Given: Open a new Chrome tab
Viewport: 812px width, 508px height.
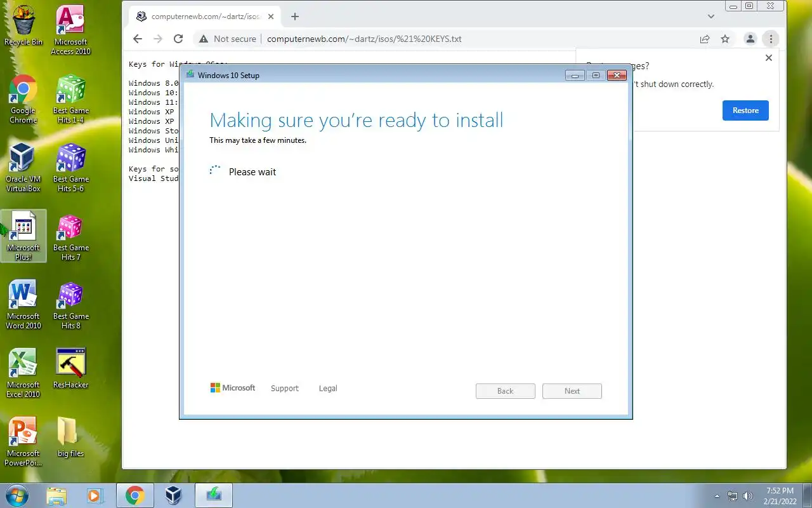Looking at the screenshot, I should pos(295,17).
